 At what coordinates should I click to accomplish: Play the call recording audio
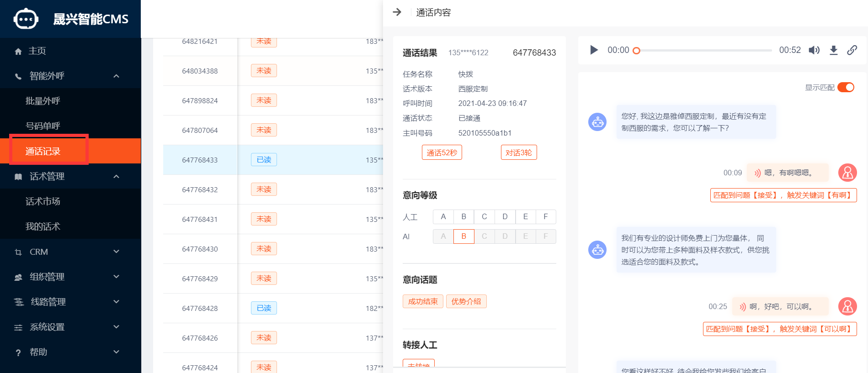coord(594,50)
